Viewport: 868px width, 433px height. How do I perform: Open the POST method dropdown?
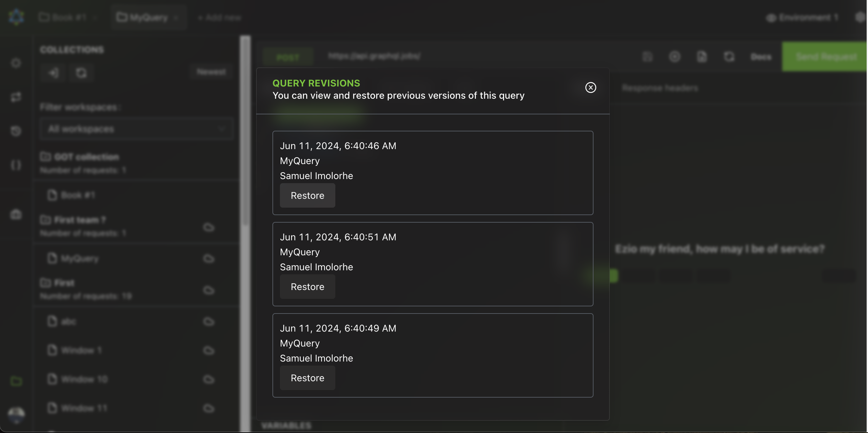[x=288, y=57]
